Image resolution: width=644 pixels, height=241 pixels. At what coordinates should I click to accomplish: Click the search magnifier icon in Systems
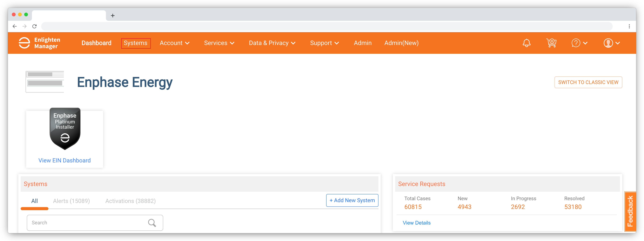tap(152, 223)
